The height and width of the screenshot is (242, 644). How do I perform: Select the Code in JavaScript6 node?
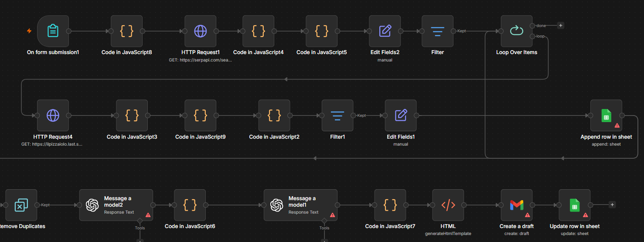(190, 205)
